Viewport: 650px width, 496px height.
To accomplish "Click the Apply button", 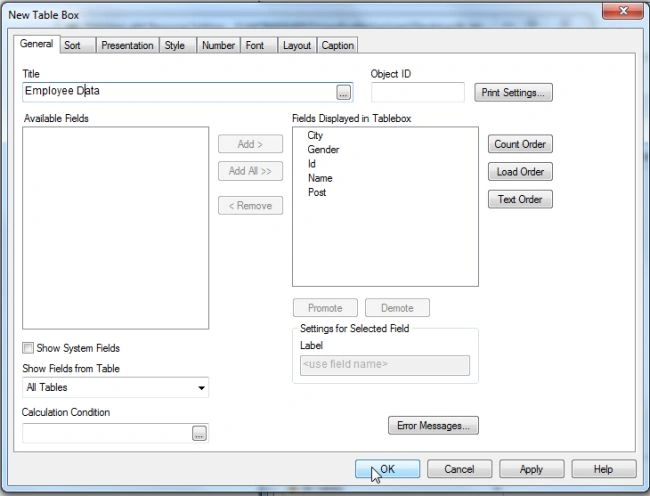I will click(531, 469).
